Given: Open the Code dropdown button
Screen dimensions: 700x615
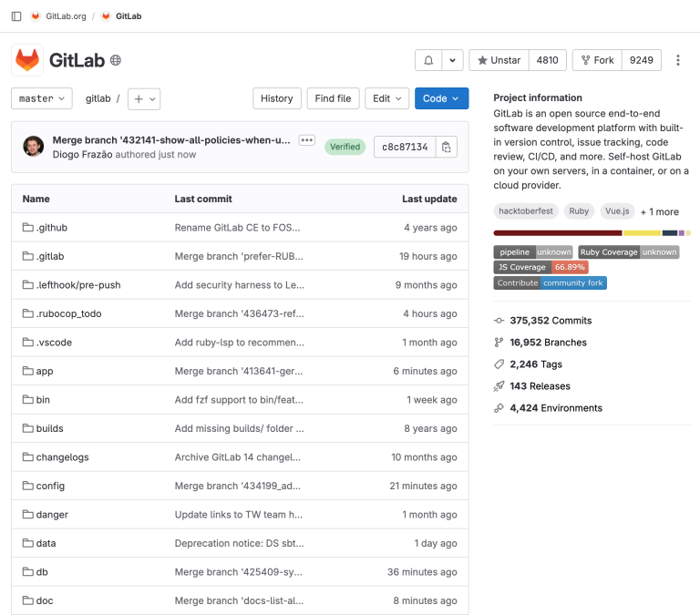Looking at the screenshot, I should [441, 98].
